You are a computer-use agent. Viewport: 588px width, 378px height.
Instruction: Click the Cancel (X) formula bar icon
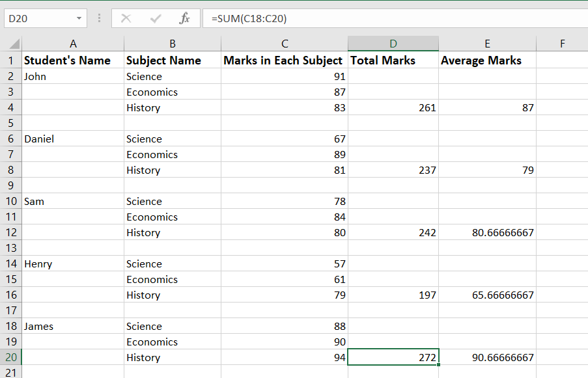point(126,19)
